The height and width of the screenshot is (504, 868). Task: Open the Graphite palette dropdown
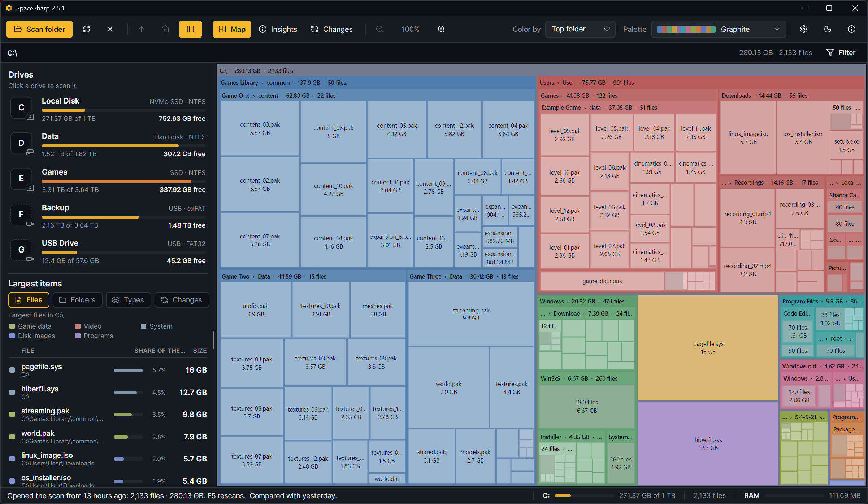pos(719,29)
